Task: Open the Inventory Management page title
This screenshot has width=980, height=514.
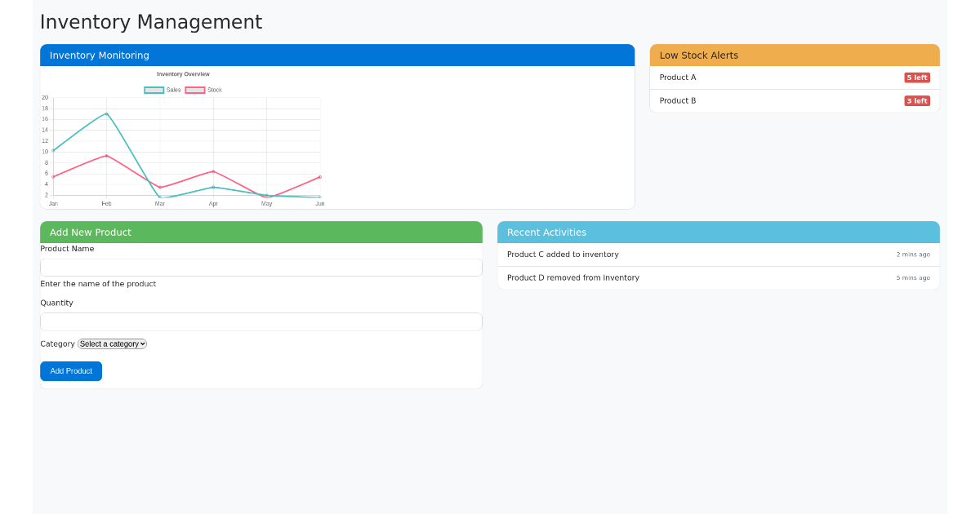Action: coord(151,22)
